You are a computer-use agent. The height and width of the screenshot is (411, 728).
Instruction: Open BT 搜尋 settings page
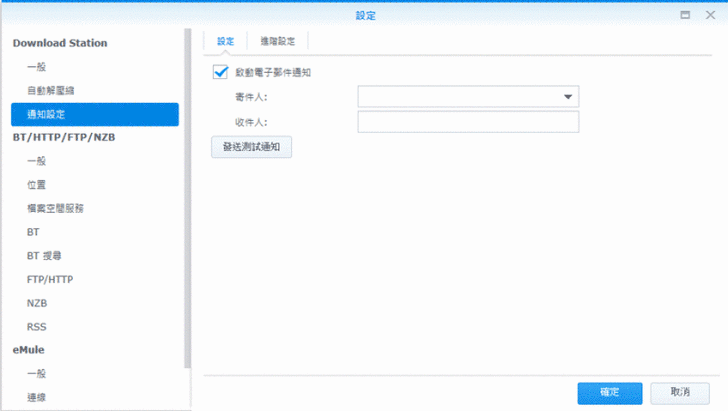click(x=44, y=256)
